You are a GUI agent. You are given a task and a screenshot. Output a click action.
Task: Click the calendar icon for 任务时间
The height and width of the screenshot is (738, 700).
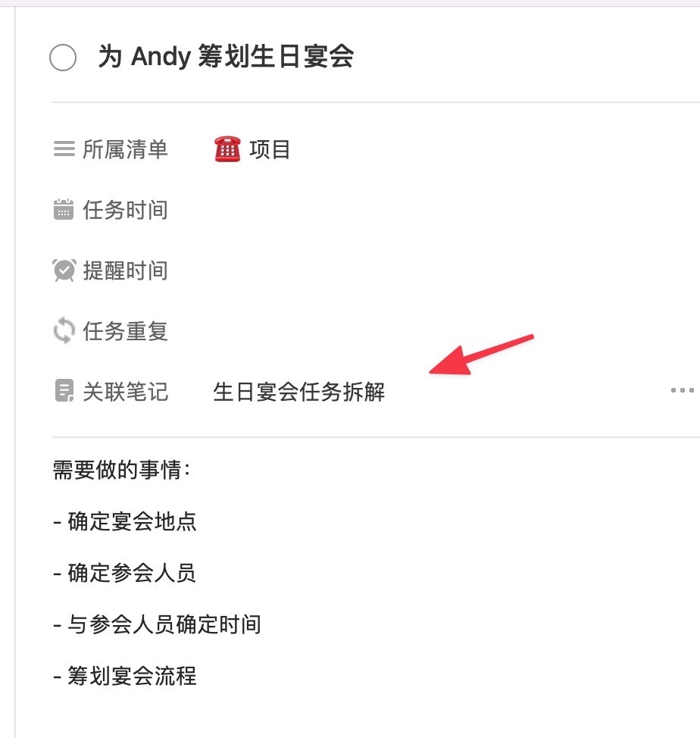point(64,209)
